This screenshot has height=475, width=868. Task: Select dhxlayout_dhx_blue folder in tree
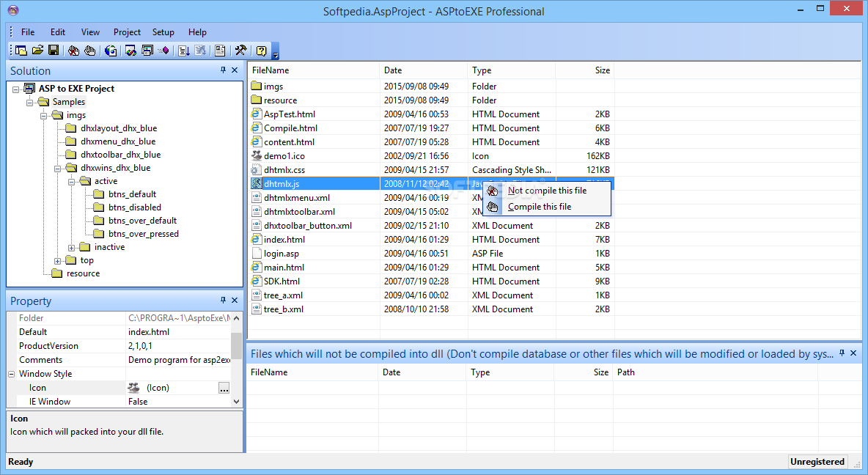[119, 128]
